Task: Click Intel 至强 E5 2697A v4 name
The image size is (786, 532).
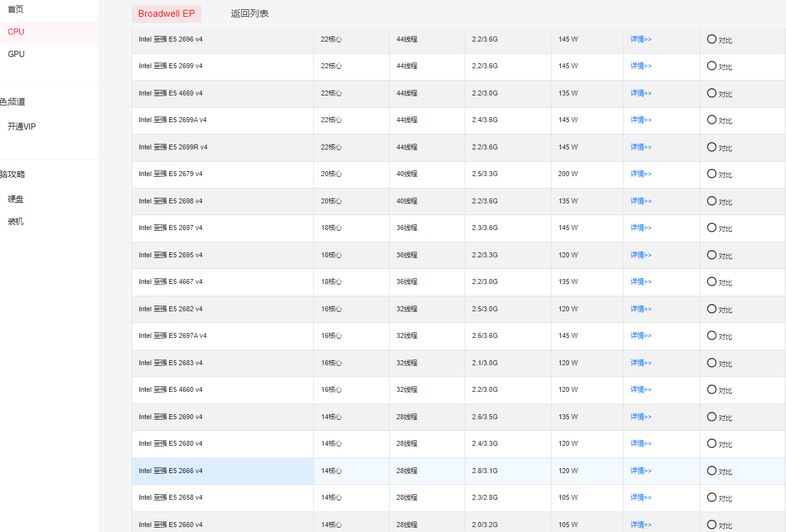Action: [x=173, y=335]
